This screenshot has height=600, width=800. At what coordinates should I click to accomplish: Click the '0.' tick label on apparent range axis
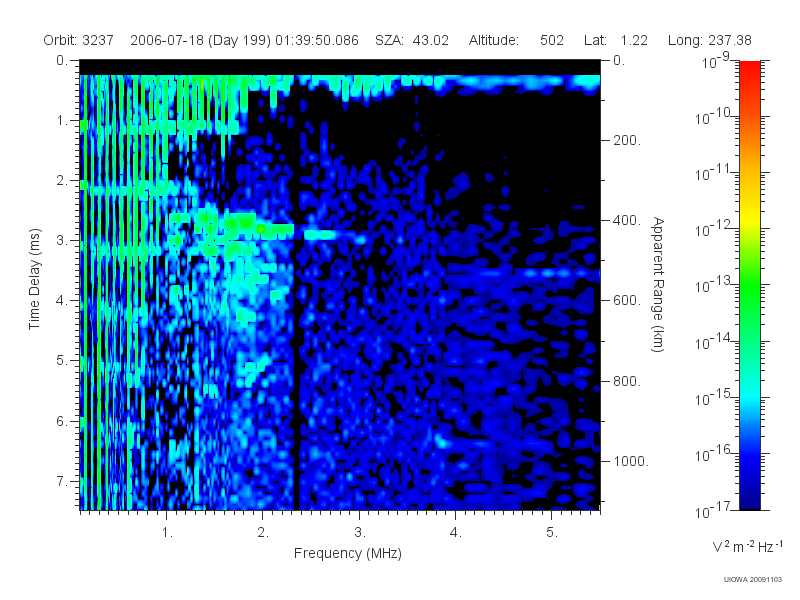coord(619,60)
